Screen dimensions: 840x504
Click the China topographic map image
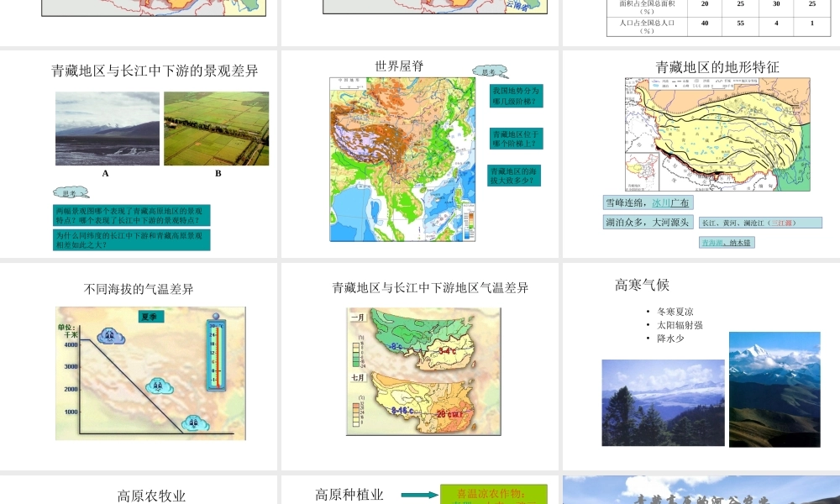coord(402,159)
